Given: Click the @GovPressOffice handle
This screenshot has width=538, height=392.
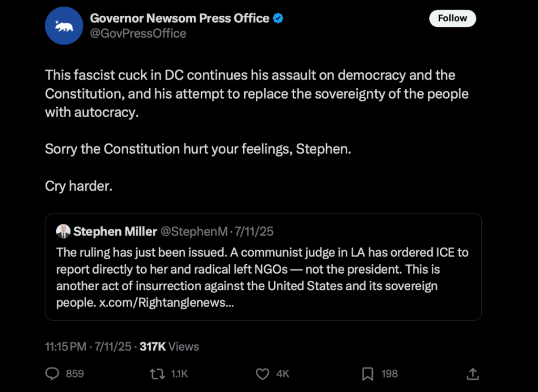Looking at the screenshot, I should tap(138, 34).
